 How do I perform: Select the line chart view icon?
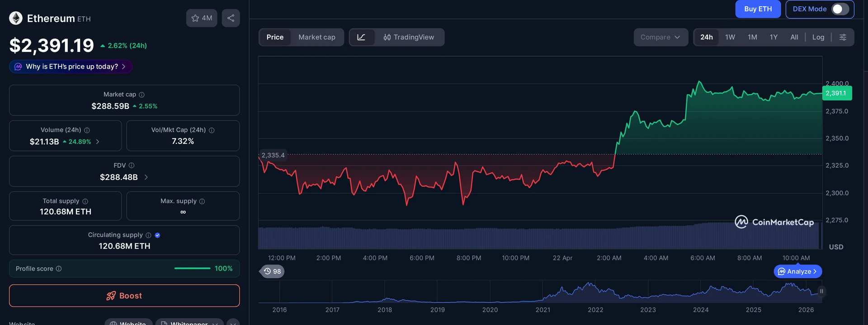(x=361, y=37)
